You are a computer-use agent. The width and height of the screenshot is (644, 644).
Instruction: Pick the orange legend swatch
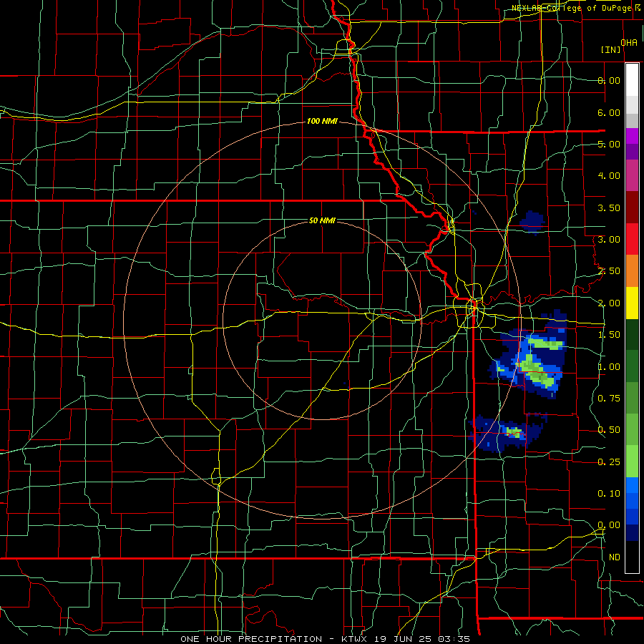pos(632,270)
